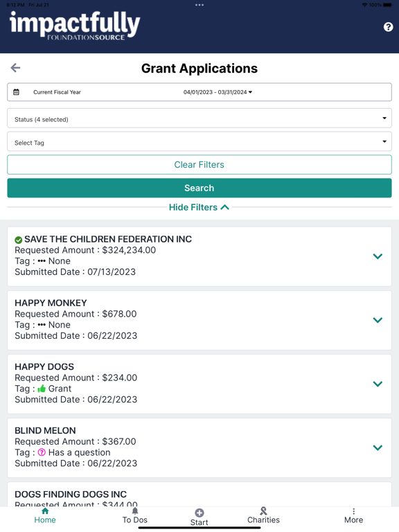The image size is (399, 532).
Task: Switch to the Home tab
Action: coord(45,515)
